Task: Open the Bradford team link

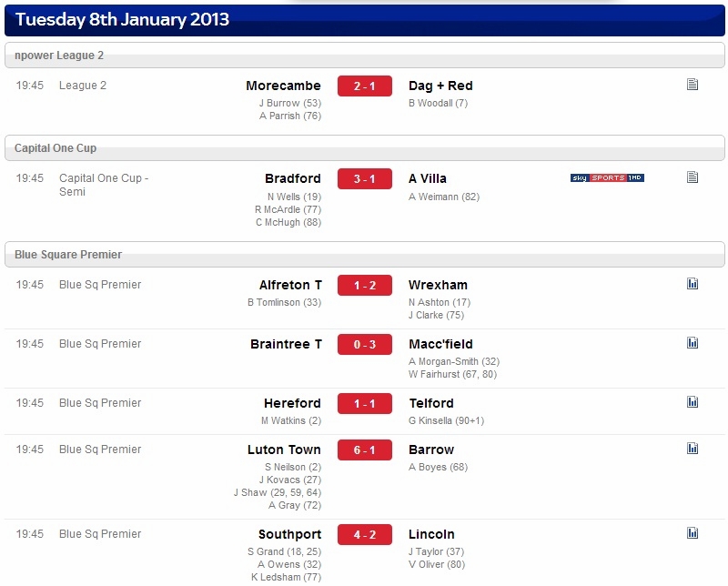Action: coord(292,178)
